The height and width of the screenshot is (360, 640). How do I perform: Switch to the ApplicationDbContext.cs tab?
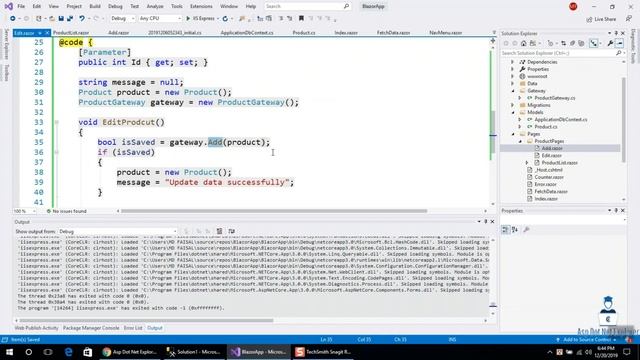pyautogui.click(x=247, y=33)
